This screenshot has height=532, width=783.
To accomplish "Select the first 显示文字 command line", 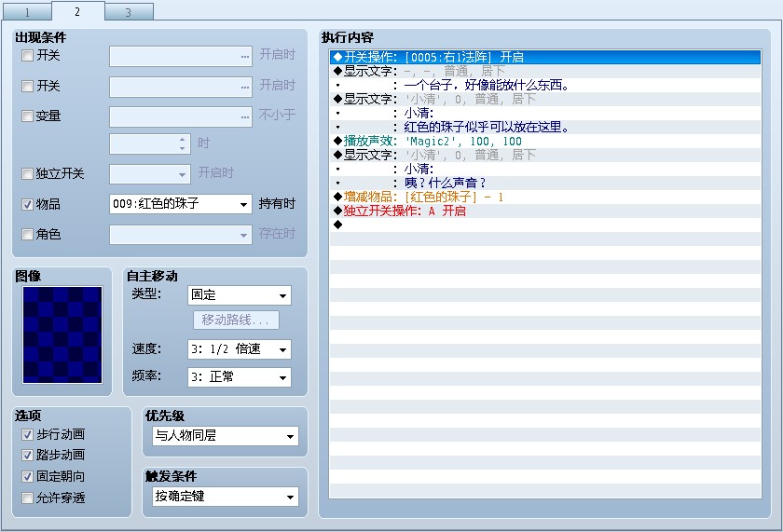I will (x=545, y=71).
